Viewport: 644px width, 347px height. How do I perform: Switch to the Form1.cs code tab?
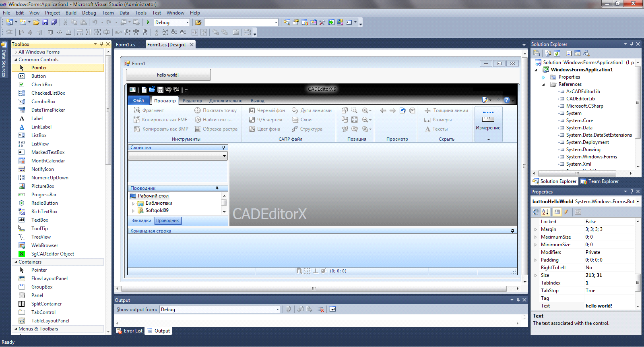click(x=126, y=45)
